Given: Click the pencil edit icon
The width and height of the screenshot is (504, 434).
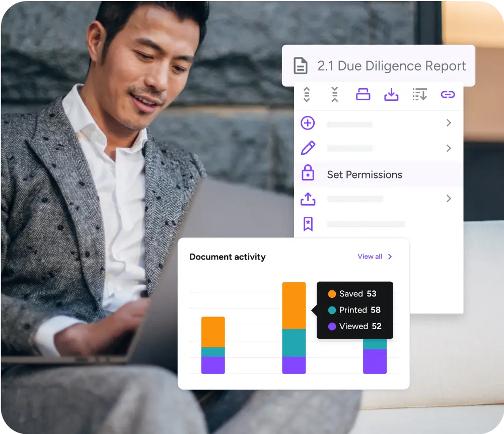Looking at the screenshot, I should tap(308, 148).
